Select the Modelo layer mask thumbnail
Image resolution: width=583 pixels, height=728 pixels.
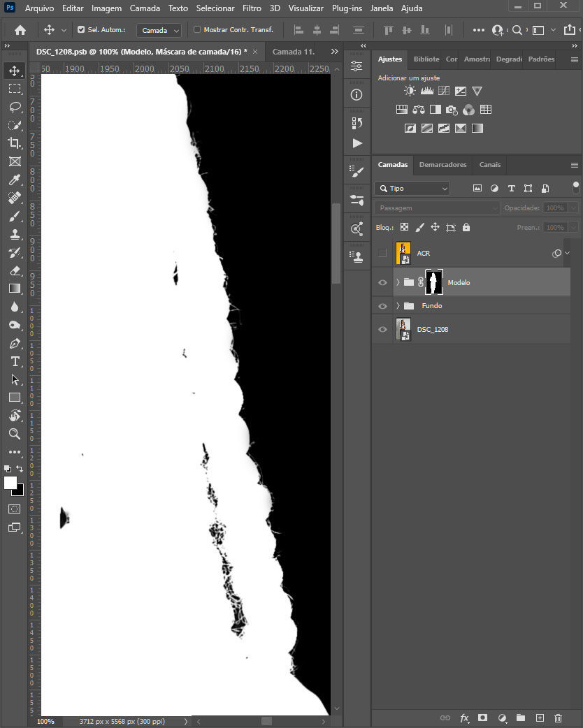[434, 282]
